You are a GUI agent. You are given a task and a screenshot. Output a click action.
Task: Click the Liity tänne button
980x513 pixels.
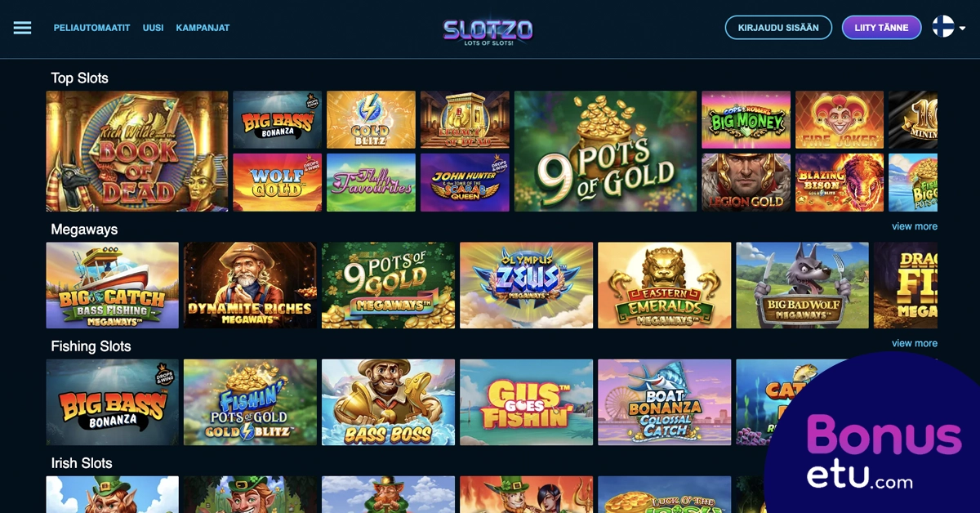pyautogui.click(x=882, y=28)
